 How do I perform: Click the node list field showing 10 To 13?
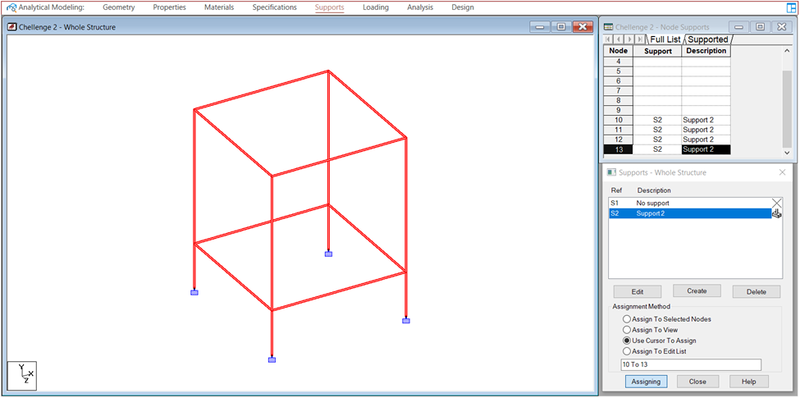[690, 365]
